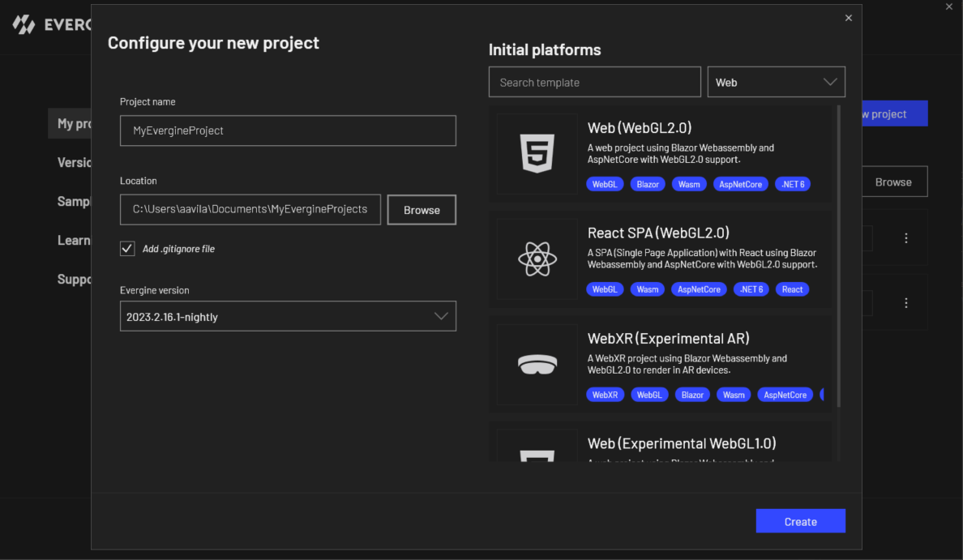Click the React tag under React SPA

[792, 289]
